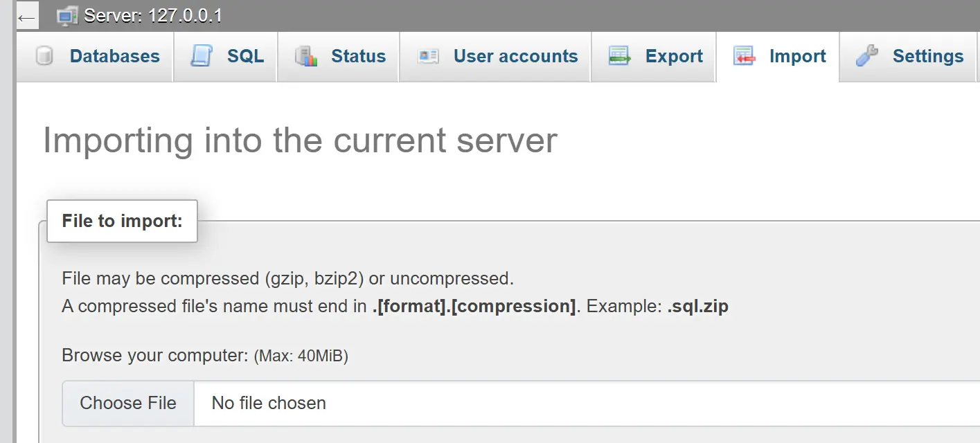Click the Settings wrench icon
Image resolution: width=980 pixels, height=443 pixels.
pyautogui.click(x=867, y=56)
